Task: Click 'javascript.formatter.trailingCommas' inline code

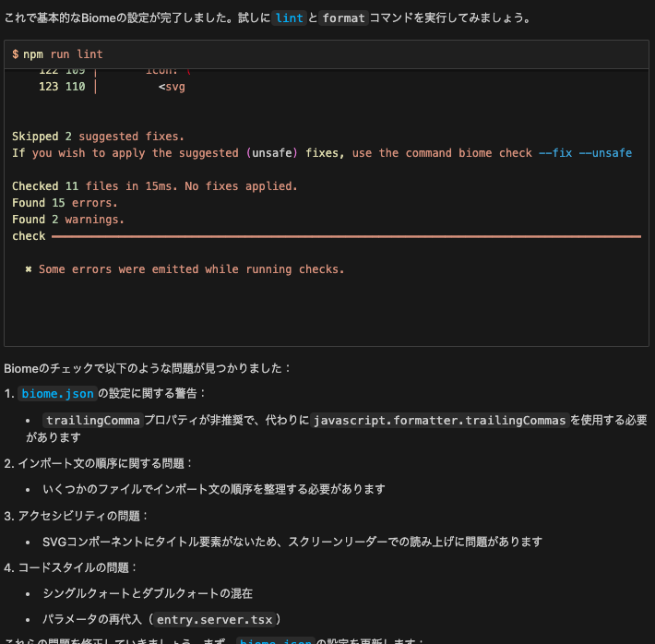Action: (439, 421)
